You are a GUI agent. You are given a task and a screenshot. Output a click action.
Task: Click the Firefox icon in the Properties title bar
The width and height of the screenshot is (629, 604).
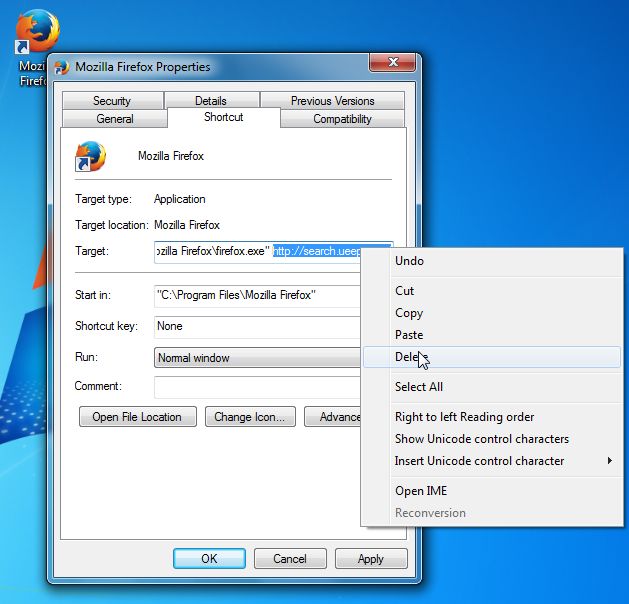[62, 67]
